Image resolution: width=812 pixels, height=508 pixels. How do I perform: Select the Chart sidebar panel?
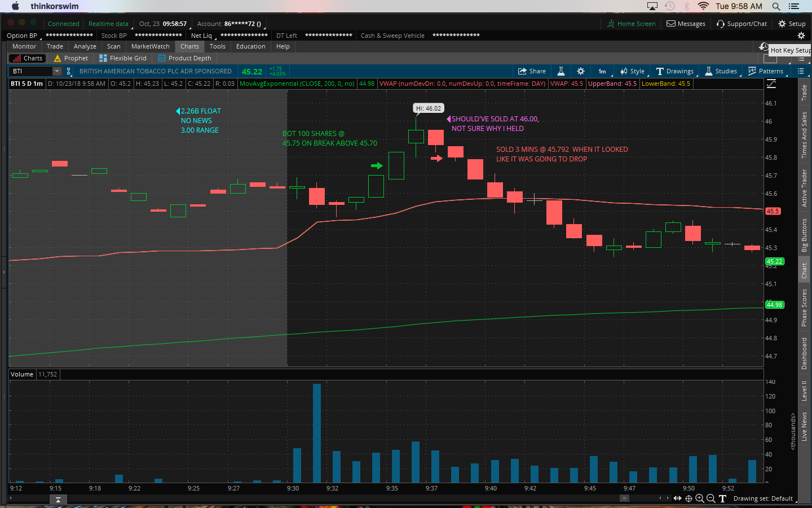pos(804,271)
